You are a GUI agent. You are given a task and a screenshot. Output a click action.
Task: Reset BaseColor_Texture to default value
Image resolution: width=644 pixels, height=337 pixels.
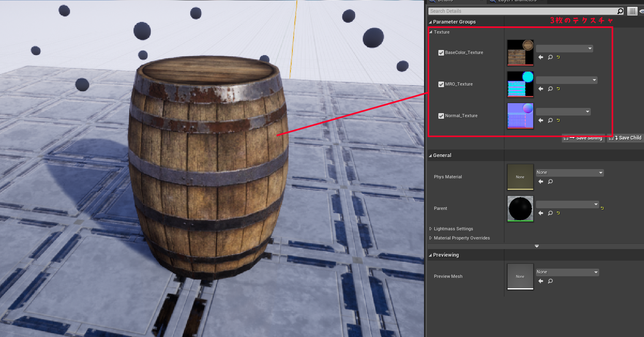click(x=558, y=57)
